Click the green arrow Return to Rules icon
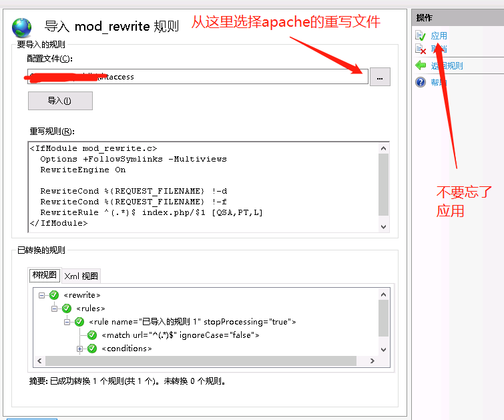 tap(420, 65)
